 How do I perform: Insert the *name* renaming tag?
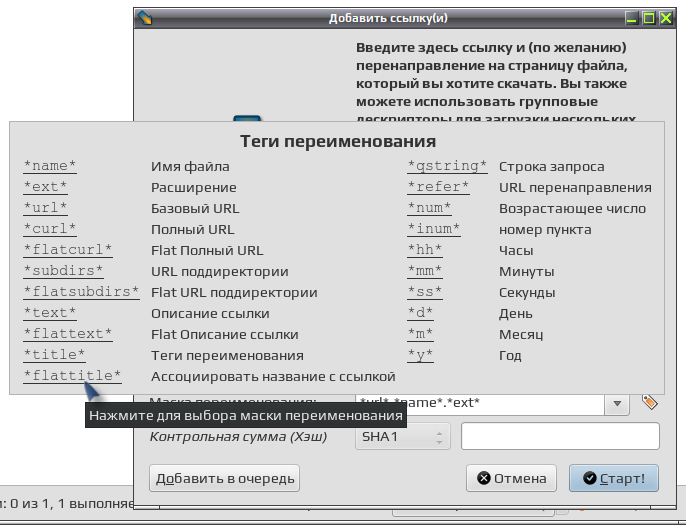click(x=50, y=166)
